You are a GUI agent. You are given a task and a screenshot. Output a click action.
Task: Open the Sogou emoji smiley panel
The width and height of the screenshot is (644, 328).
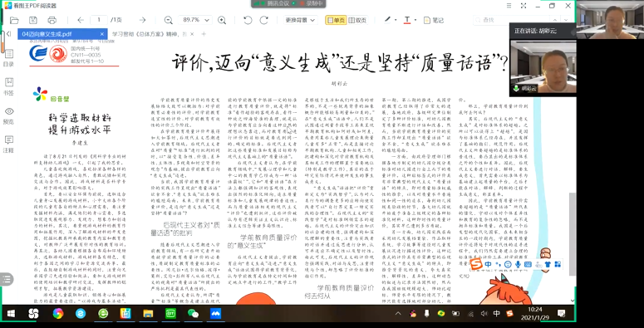(508, 264)
